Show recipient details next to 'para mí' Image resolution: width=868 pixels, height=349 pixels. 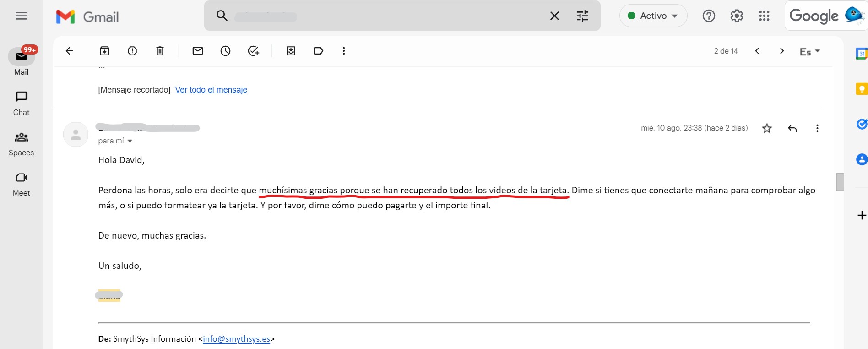pyautogui.click(x=130, y=141)
